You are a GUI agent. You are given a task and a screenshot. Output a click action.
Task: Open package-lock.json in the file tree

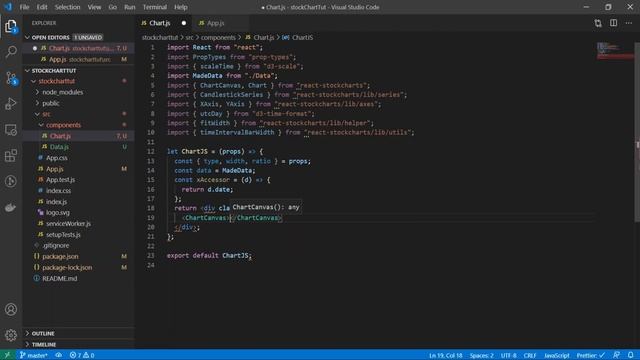click(x=67, y=267)
